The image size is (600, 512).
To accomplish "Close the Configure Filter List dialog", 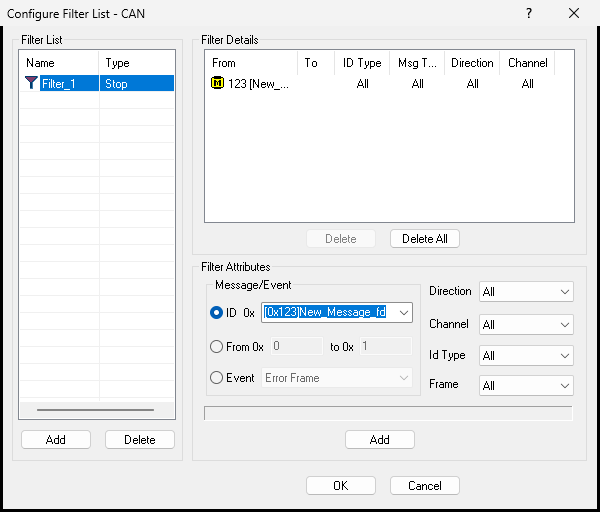I will (574, 13).
